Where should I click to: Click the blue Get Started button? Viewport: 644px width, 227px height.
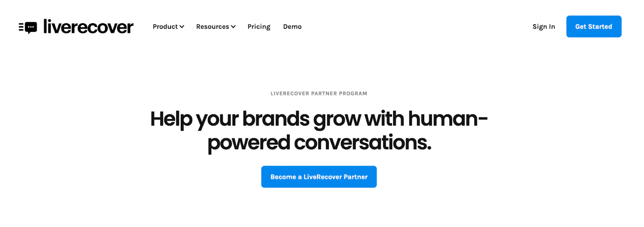594,27
